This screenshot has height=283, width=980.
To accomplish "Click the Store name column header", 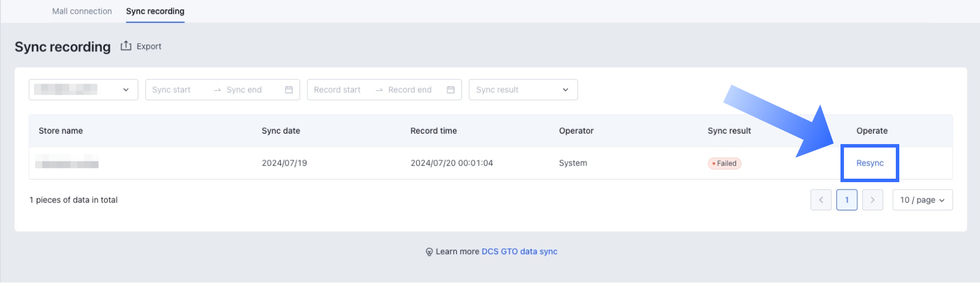I will click(61, 131).
